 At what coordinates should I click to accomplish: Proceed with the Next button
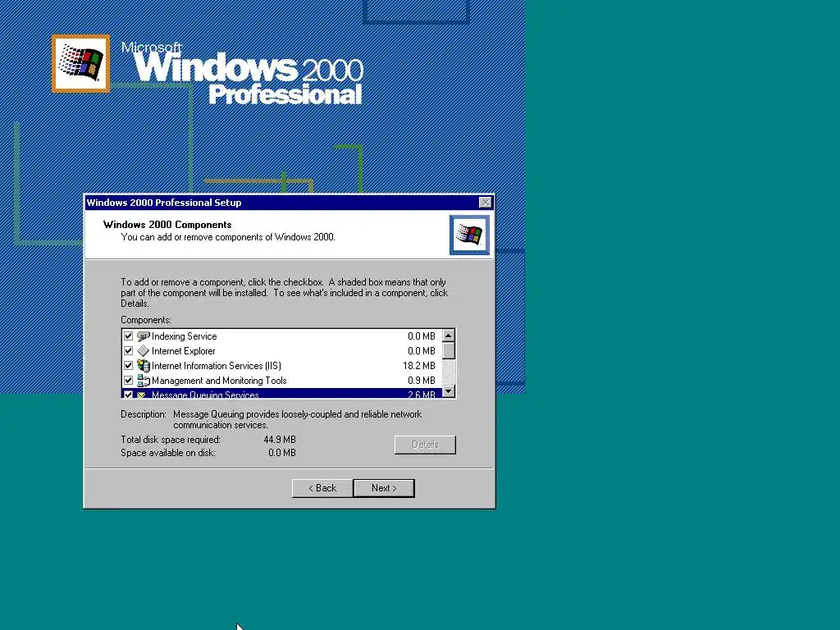(384, 488)
